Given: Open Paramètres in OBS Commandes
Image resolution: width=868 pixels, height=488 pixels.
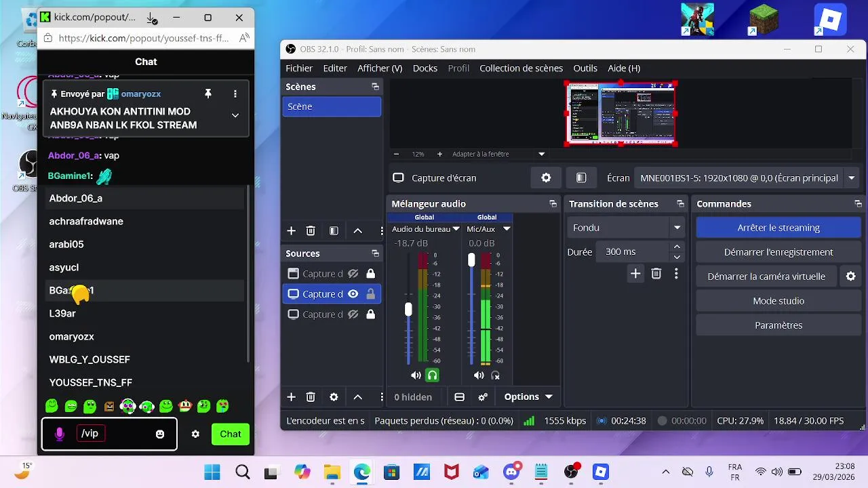Looking at the screenshot, I should (x=778, y=325).
